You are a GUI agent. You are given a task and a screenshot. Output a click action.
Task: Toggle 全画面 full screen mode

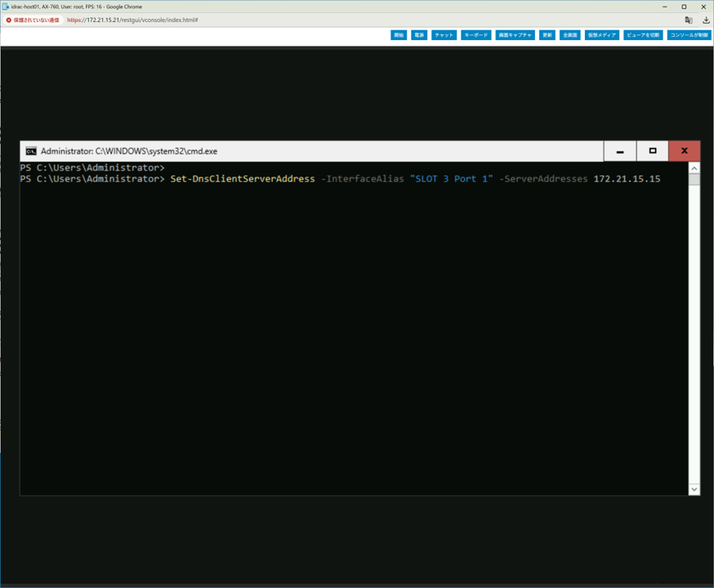[x=570, y=35]
